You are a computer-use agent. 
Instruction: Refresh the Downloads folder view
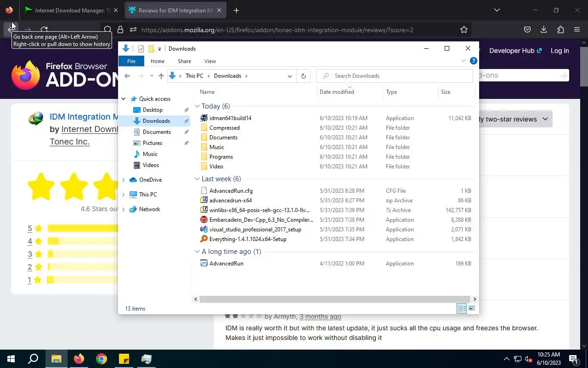pos(303,76)
